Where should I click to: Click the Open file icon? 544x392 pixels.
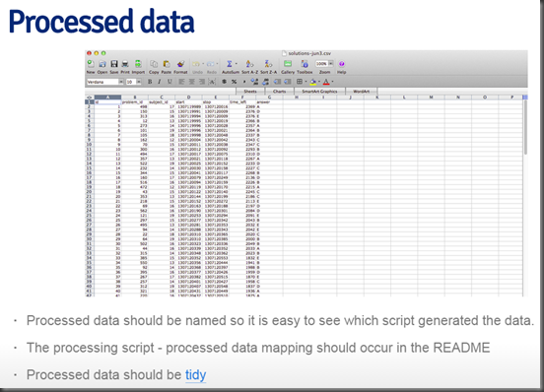102,64
